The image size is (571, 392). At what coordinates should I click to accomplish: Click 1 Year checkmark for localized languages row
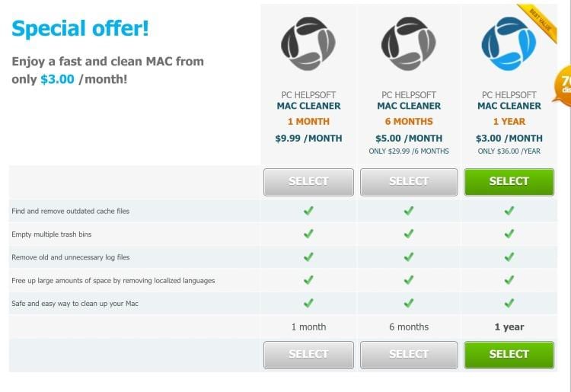point(509,279)
